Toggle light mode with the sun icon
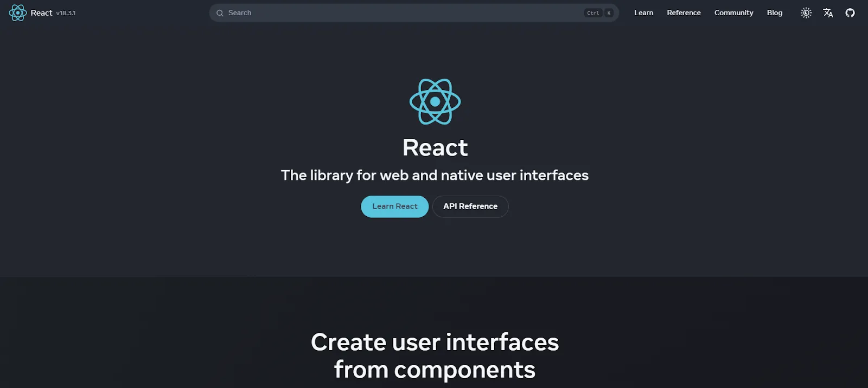The image size is (868, 388). click(x=806, y=13)
